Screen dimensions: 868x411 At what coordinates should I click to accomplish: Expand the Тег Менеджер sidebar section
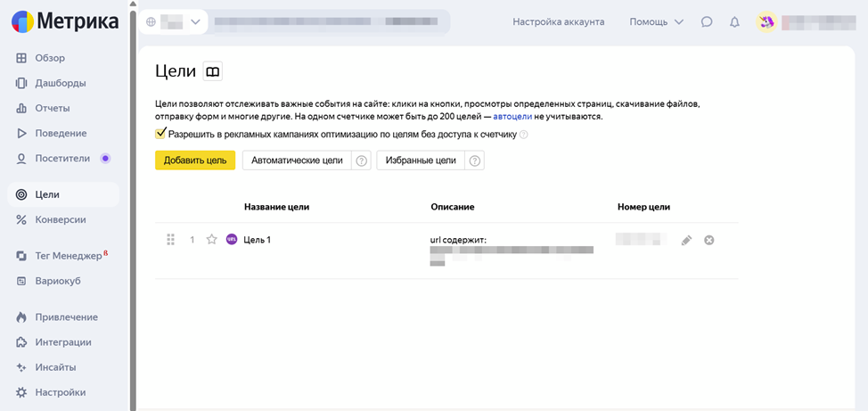(x=68, y=256)
